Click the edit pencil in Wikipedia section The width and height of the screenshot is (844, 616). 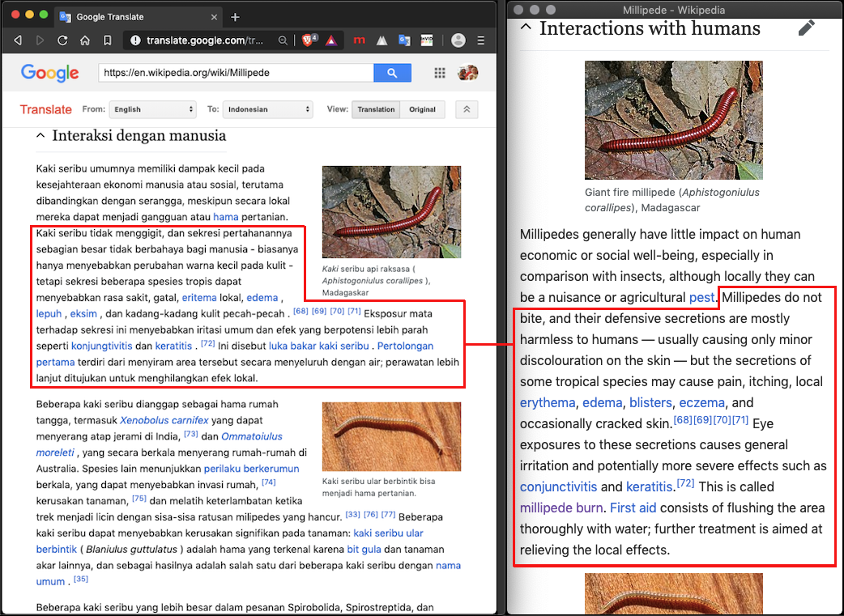click(x=806, y=28)
